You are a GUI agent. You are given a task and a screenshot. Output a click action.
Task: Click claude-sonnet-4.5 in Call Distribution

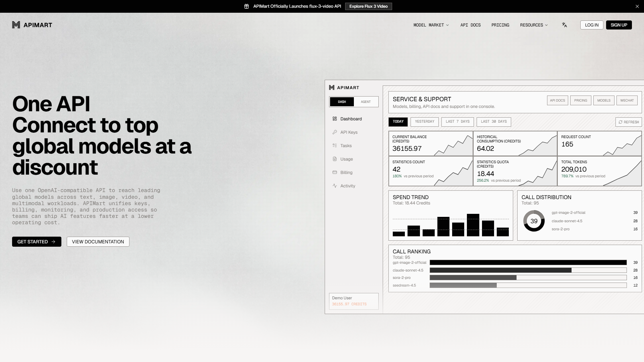[567, 221]
